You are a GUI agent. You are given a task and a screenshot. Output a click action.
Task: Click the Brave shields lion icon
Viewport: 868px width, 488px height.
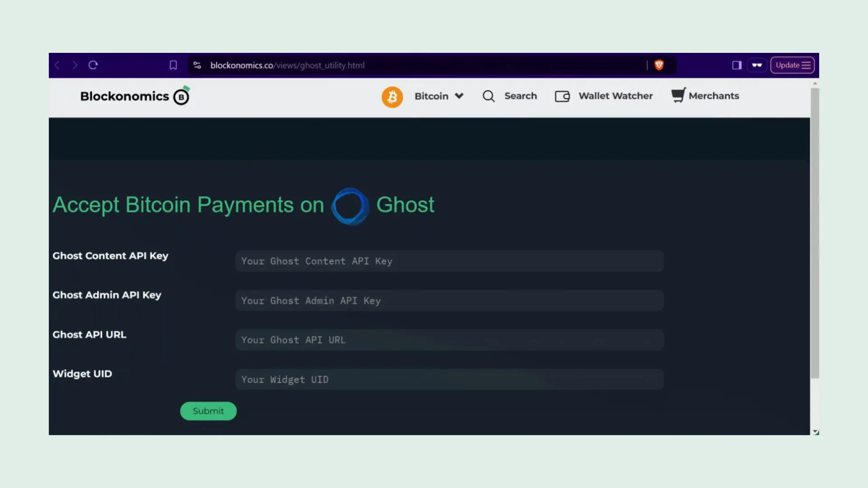click(x=659, y=65)
